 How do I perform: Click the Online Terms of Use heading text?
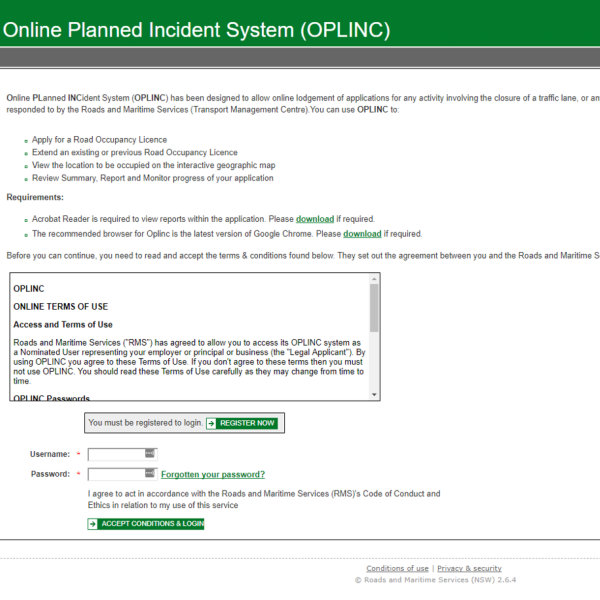(x=60, y=306)
